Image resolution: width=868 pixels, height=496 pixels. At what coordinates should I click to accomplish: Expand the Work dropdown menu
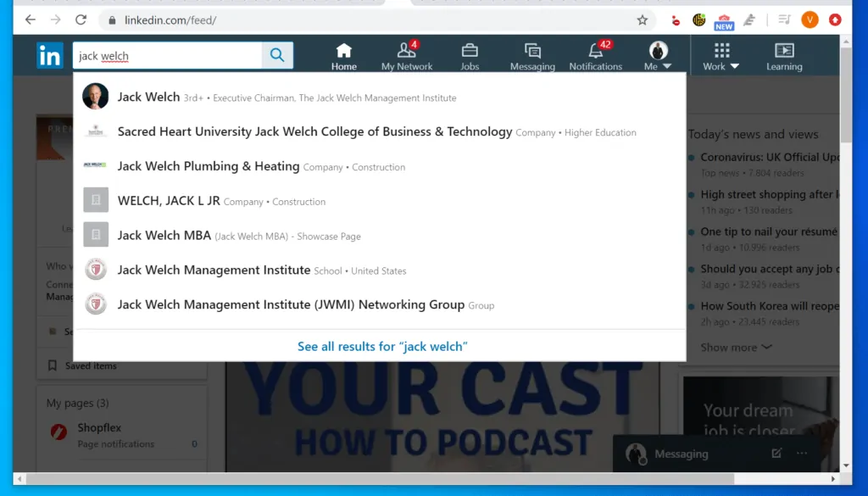(721, 54)
